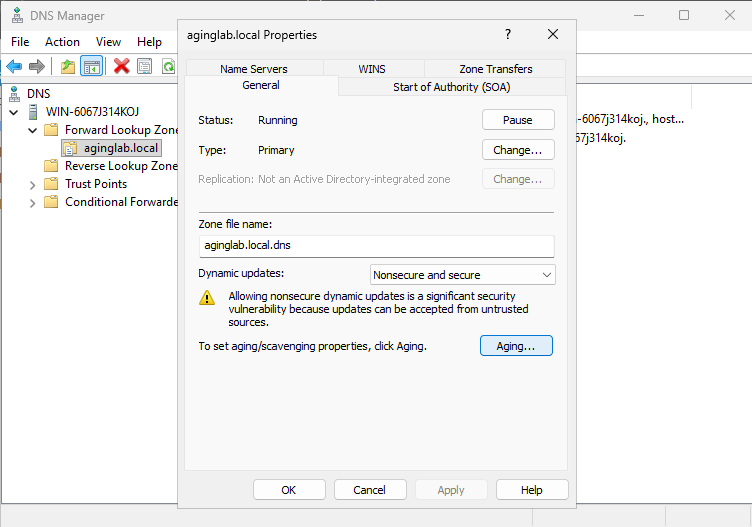Click the Refresh toolbar icon
The width and height of the screenshot is (752, 527).
tap(169, 66)
